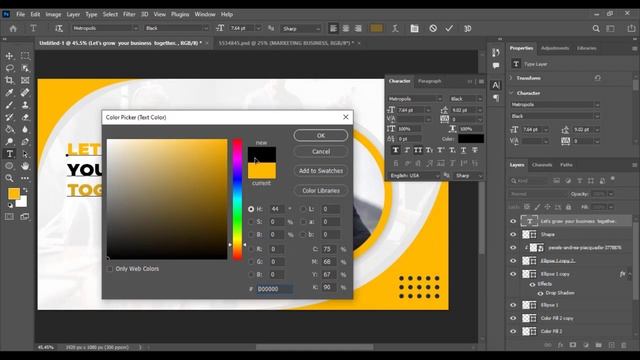Click Character panel black Color swatch
Image resolution: width=640 pixels, height=360 pixels.
tap(471, 139)
